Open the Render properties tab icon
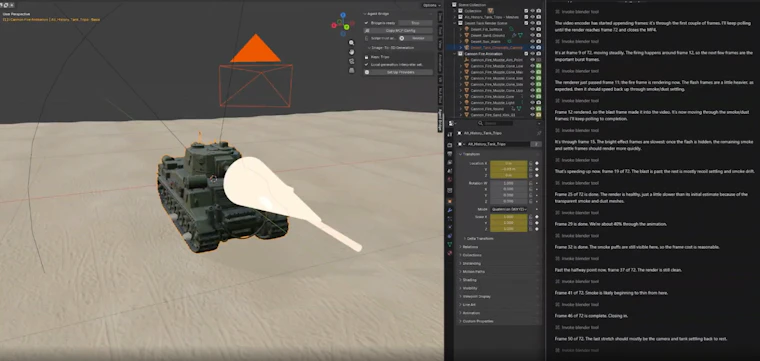The image size is (760, 361). [449, 145]
